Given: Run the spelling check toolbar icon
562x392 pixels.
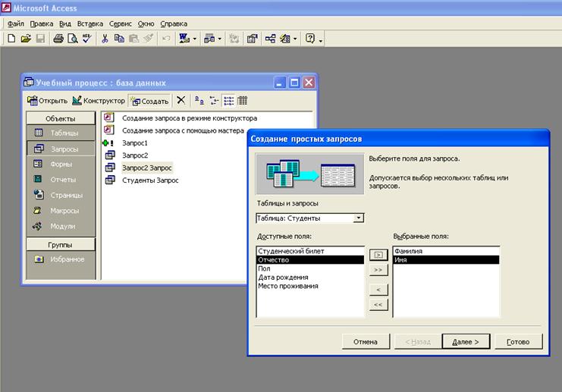Looking at the screenshot, I should pyautogui.click(x=87, y=39).
